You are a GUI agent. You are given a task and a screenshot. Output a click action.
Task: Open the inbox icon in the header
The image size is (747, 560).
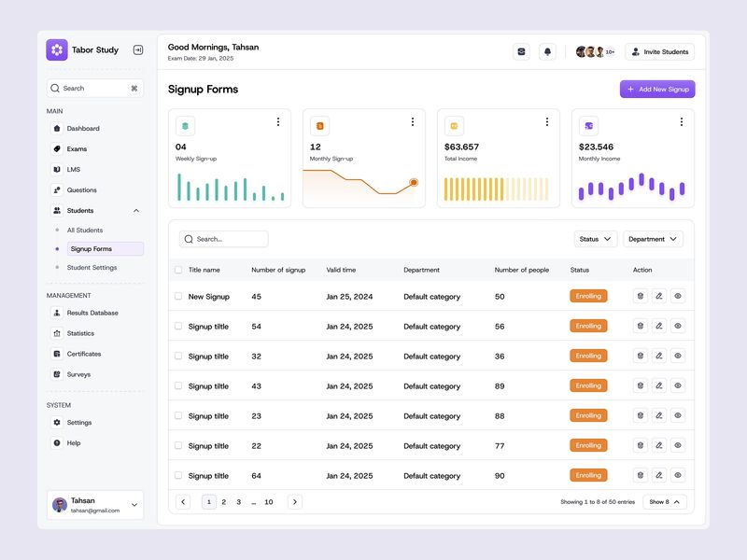(x=521, y=51)
